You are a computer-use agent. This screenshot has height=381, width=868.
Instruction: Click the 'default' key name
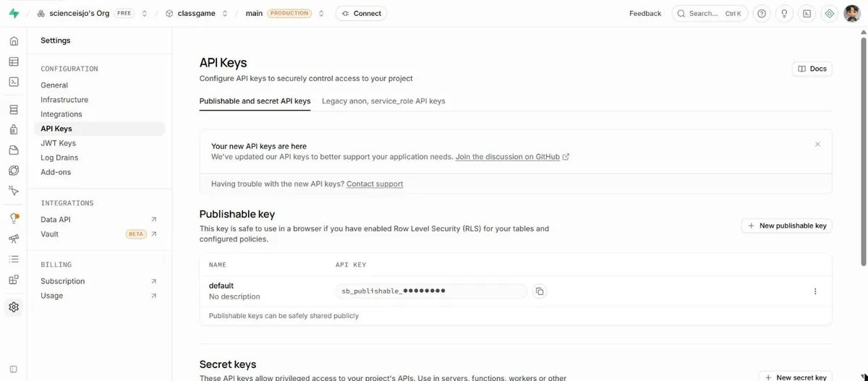(x=221, y=286)
